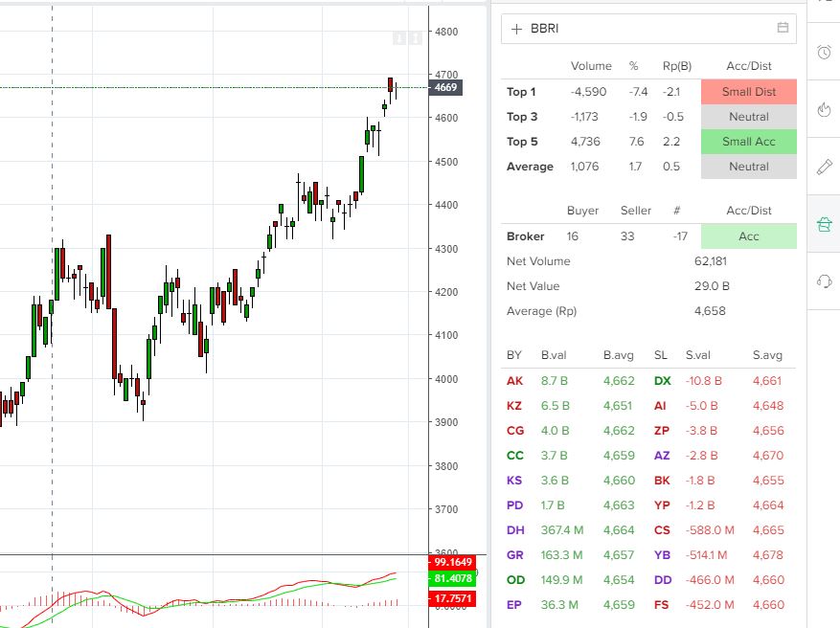Click the Net Value amount 29.0 B
The image size is (840, 628).
[x=712, y=286]
